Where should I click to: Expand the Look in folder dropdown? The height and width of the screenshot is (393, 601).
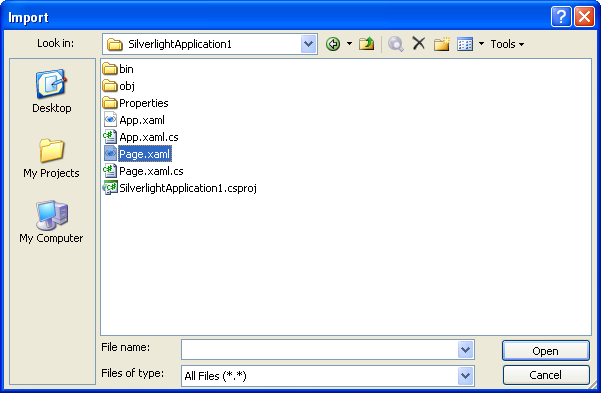click(309, 44)
